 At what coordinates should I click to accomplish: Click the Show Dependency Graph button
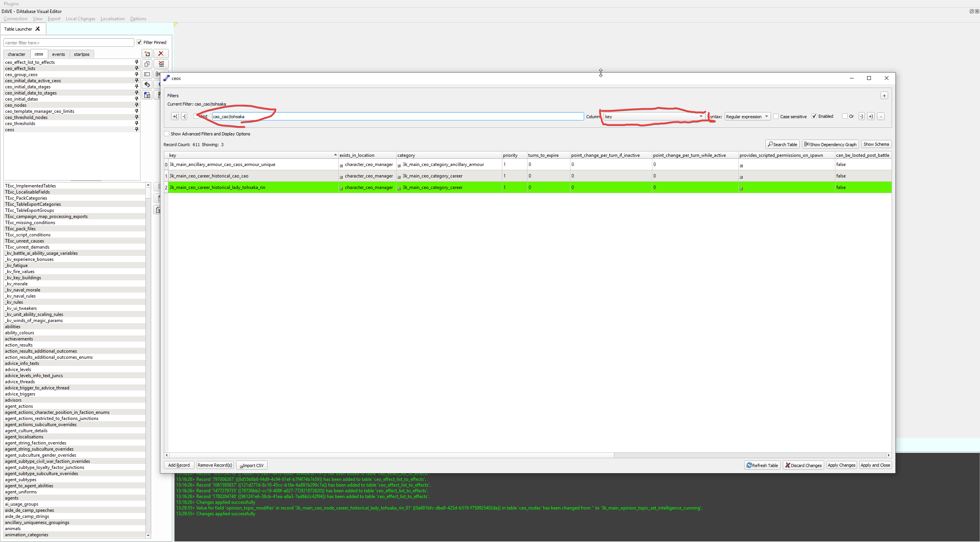coord(830,144)
